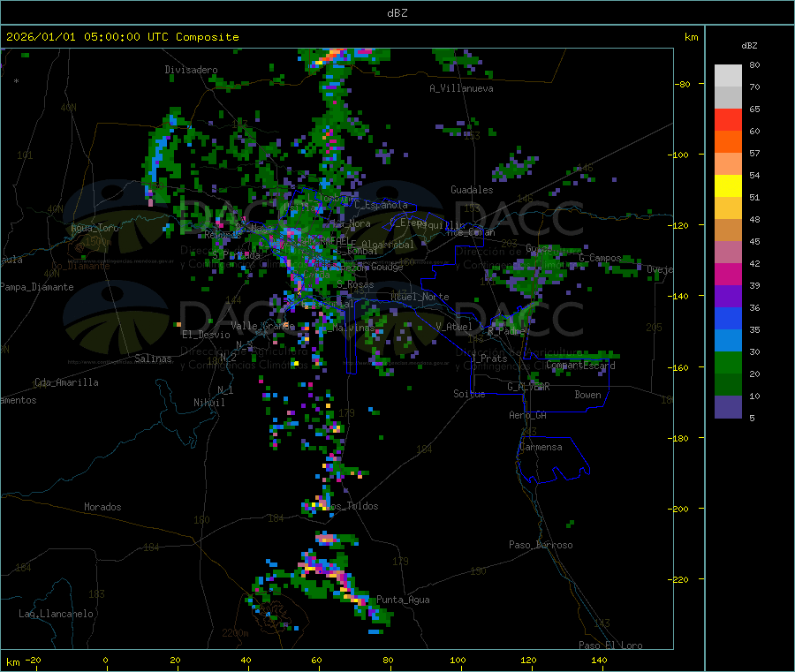Click the yellow 'km' label at top right
The image size is (795, 672).
(691, 37)
